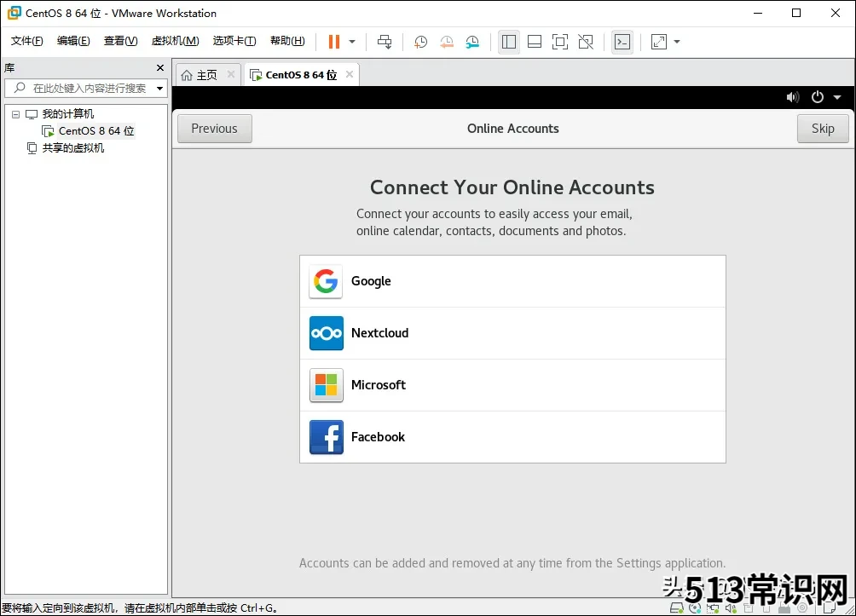
Task: Click the Connect Your Online Accounts heading
Action: pyautogui.click(x=512, y=187)
